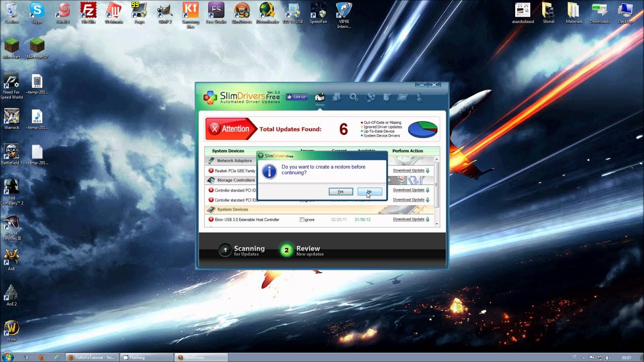Open the Downloads folder shortcut on desktop
This screenshot has height=362, width=644.
[599, 13]
